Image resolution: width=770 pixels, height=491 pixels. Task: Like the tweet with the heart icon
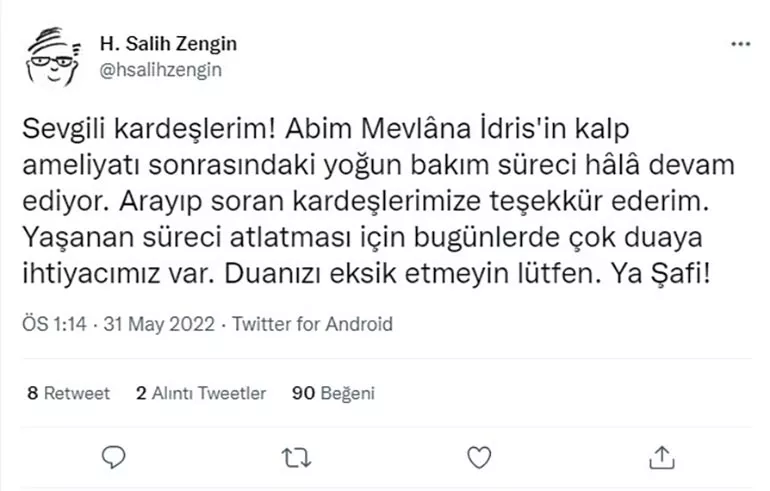point(480,457)
